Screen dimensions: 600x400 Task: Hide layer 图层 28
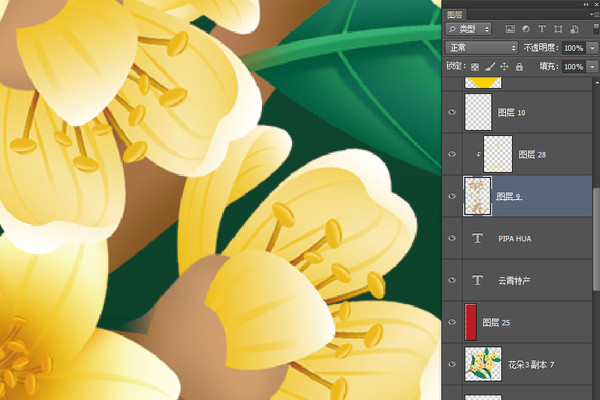(452, 154)
